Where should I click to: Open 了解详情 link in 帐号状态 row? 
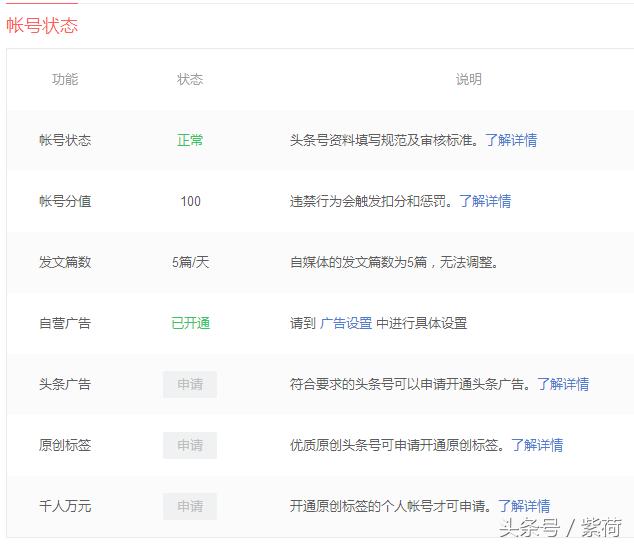(511, 140)
